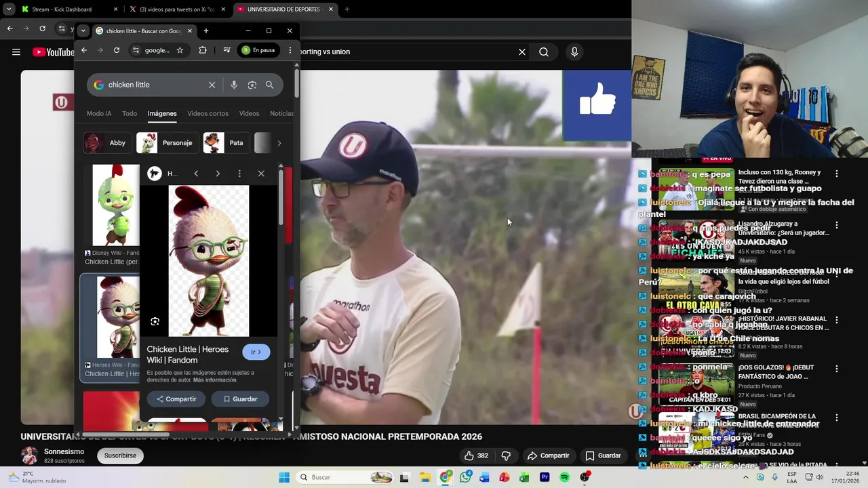Open media controls icon in popup toolbar

(x=226, y=50)
